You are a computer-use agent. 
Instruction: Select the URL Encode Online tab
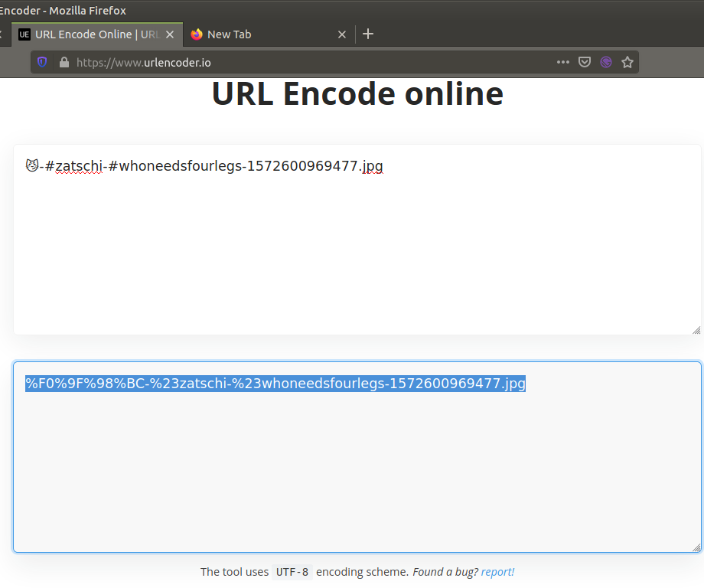(x=92, y=34)
